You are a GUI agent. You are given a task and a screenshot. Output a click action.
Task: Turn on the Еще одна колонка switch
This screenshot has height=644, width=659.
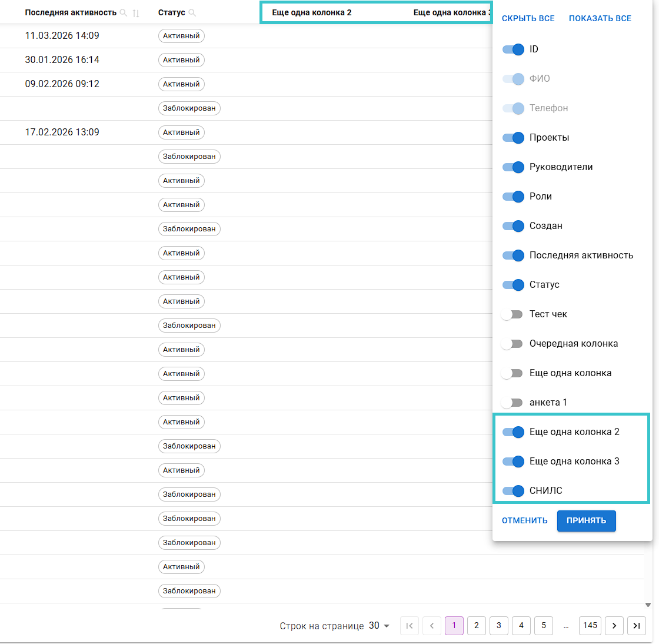coord(512,373)
